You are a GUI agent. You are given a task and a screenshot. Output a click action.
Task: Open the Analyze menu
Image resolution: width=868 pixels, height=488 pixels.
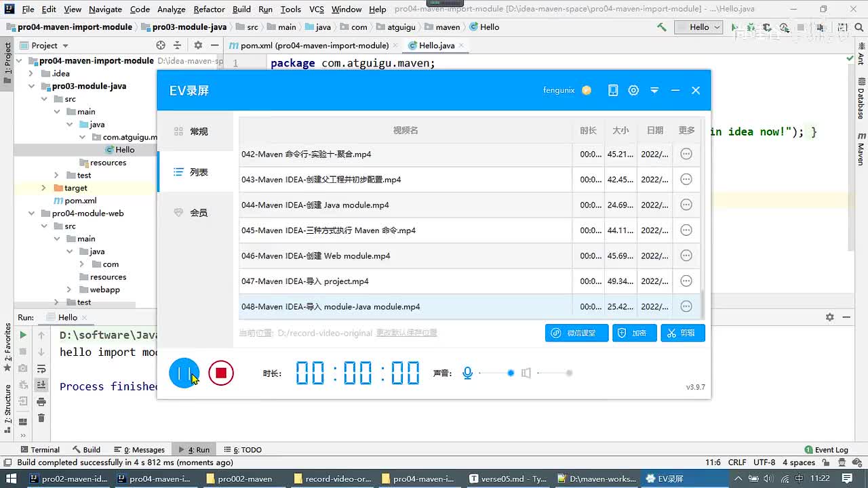point(172,9)
